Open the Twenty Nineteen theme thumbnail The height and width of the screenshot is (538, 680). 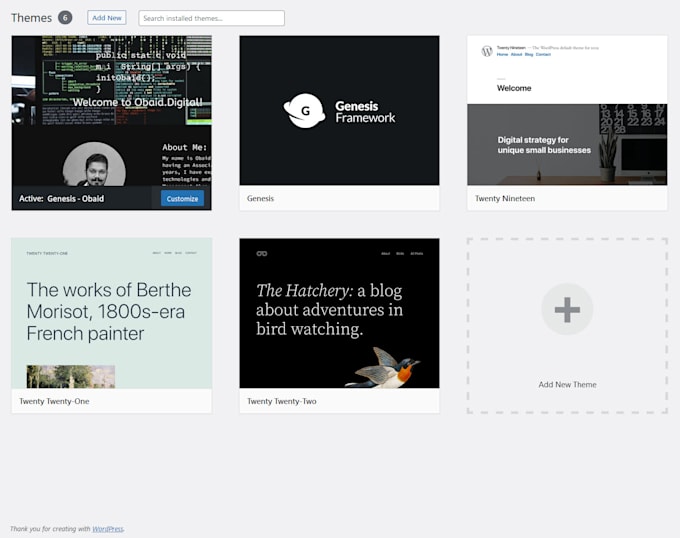click(567, 111)
